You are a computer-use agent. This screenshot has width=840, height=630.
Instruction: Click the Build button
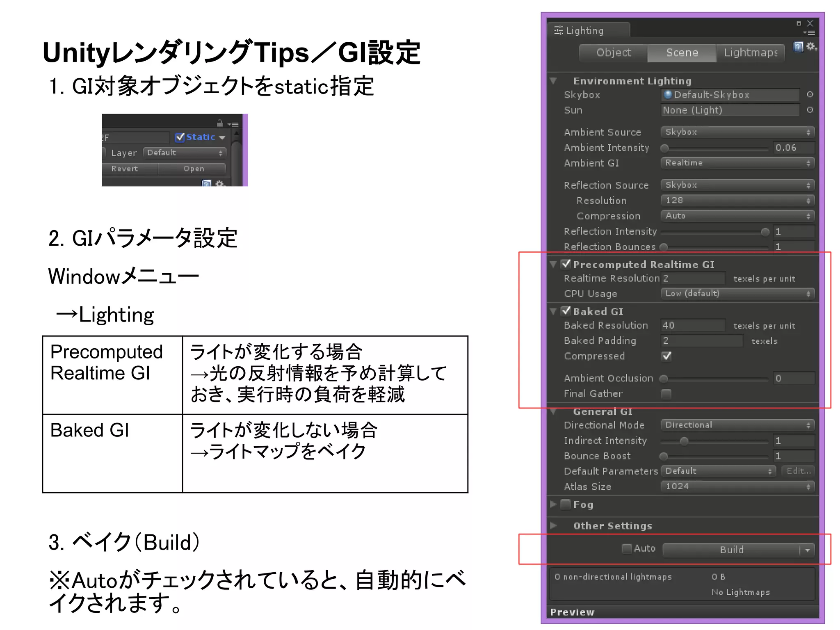[x=731, y=550]
